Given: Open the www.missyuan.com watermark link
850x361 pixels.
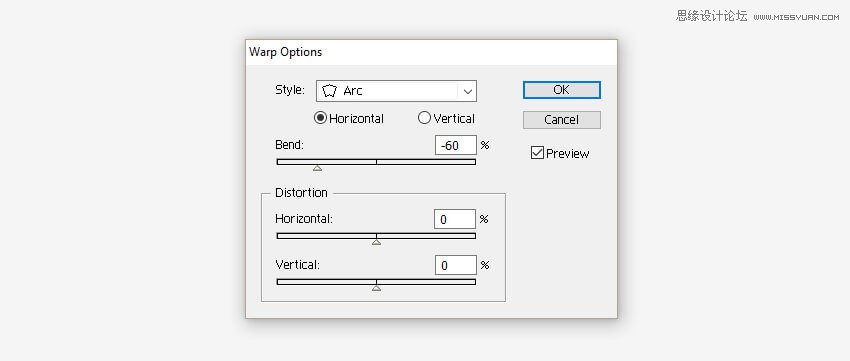Looking at the screenshot, I should 796,17.
